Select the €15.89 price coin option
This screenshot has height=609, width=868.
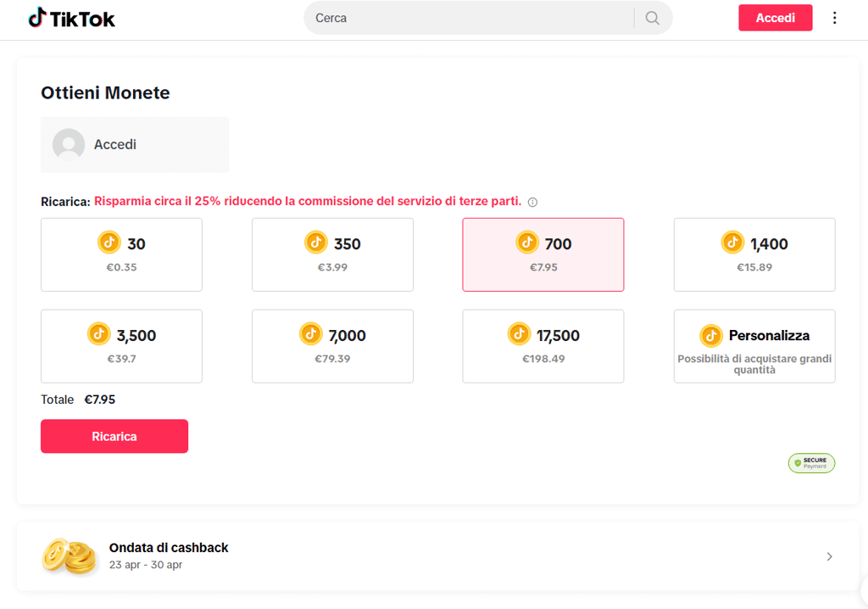[754, 254]
